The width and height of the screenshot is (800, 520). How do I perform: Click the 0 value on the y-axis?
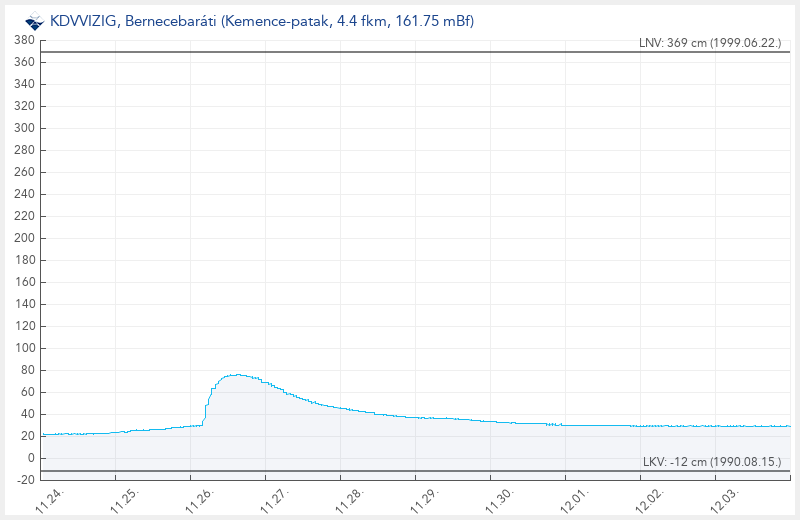tap(31, 458)
